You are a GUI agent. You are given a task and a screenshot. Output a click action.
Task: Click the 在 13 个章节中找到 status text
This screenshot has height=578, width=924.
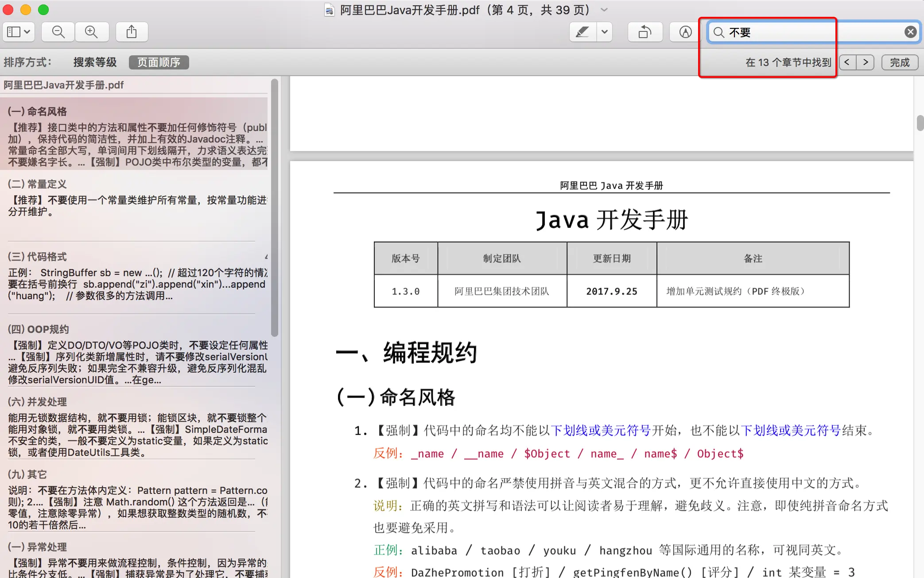(x=788, y=62)
